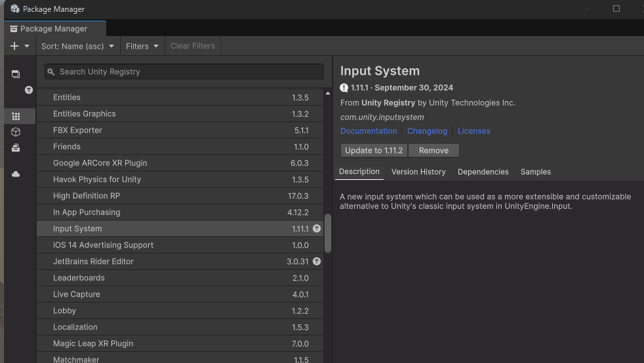Select the Leaderboards package
This screenshot has height=363, width=644.
pyautogui.click(x=180, y=278)
